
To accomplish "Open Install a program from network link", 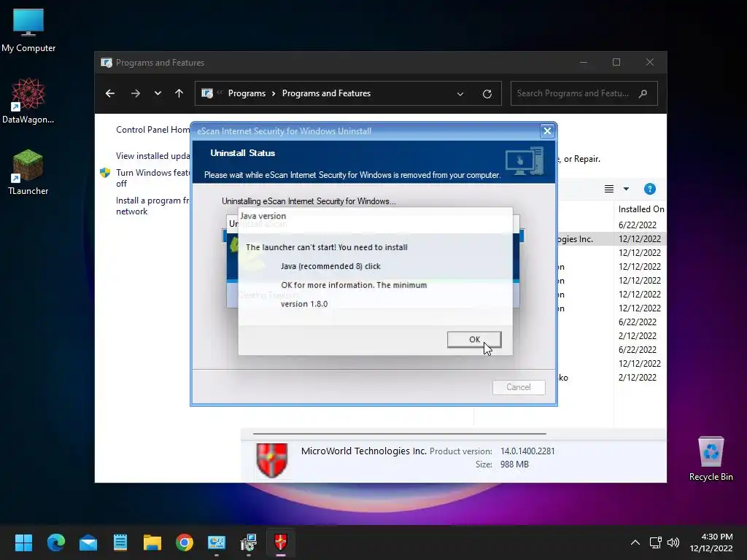I will pos(153,206).
